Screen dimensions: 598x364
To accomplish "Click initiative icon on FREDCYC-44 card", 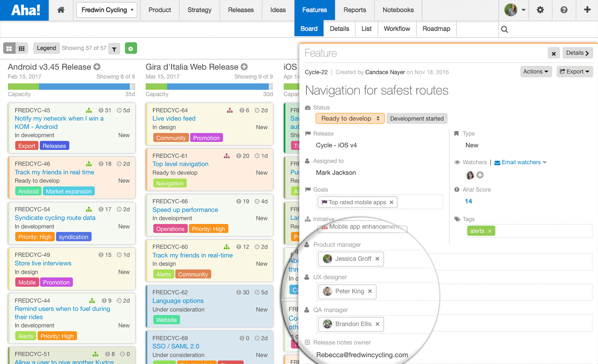I will [x=92, y=301].
